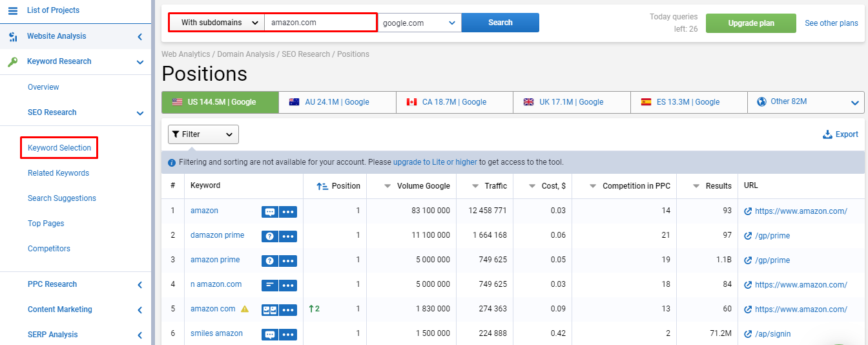868x345 pixels.
Task: Open the three-dots menu for amazon prime
Action: [288, 261]
